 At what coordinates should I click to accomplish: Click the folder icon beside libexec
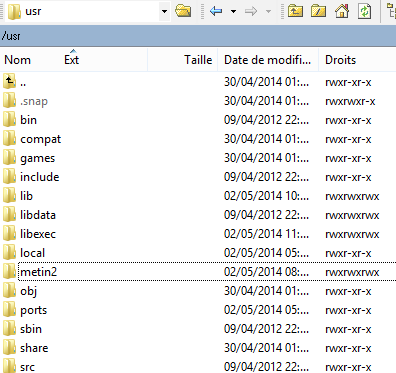pyautogui.click(x=9, y=233)
